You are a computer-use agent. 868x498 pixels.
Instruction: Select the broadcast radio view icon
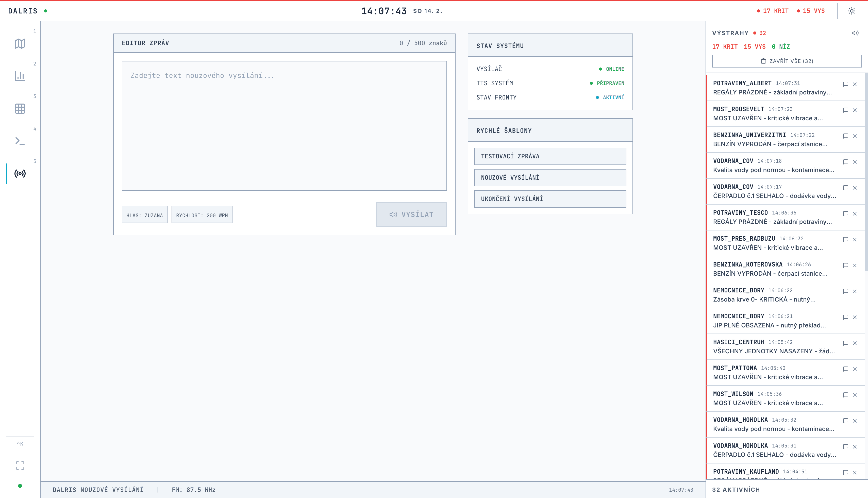click(x=20, y=173)
